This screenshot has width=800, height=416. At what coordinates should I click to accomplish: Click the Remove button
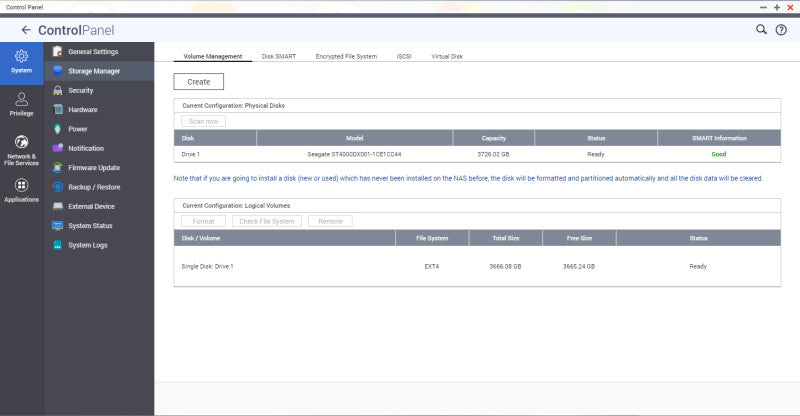pos(330,221)
